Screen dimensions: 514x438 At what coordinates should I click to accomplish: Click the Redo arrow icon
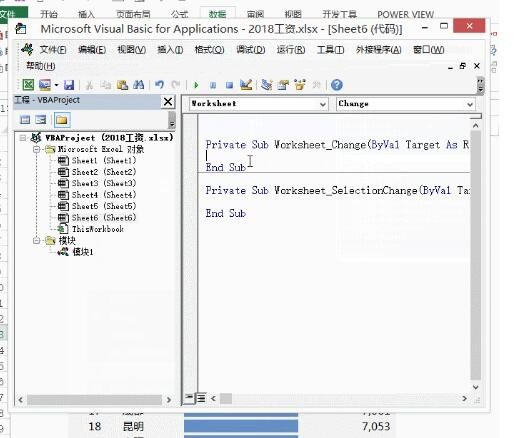coord(176,85)
